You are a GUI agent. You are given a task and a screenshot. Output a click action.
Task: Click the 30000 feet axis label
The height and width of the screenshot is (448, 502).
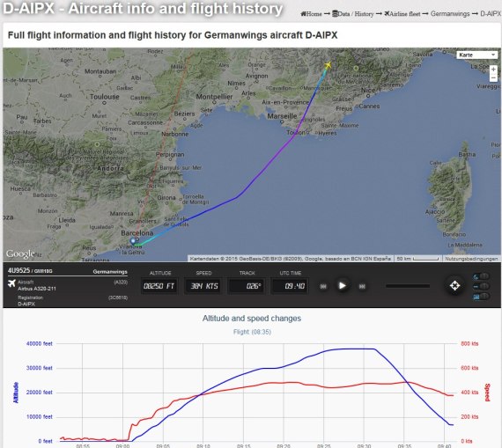coord(39,368)
